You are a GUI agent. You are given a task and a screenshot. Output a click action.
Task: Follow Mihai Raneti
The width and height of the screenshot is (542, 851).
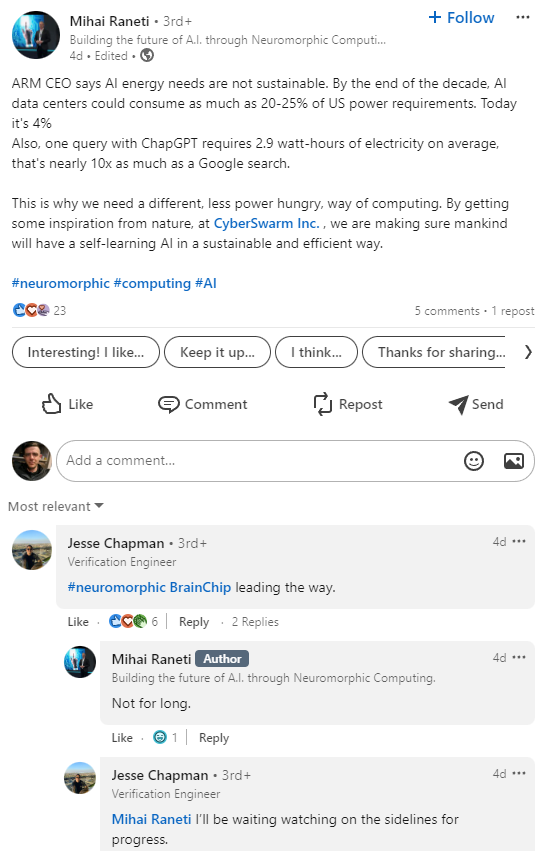point(461,18)
